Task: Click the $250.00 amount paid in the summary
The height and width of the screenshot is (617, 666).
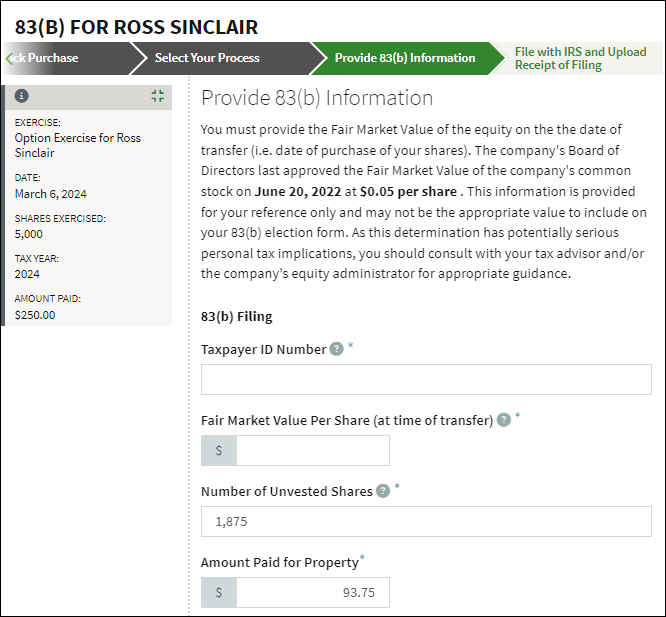Action: [x=36, y=314]
